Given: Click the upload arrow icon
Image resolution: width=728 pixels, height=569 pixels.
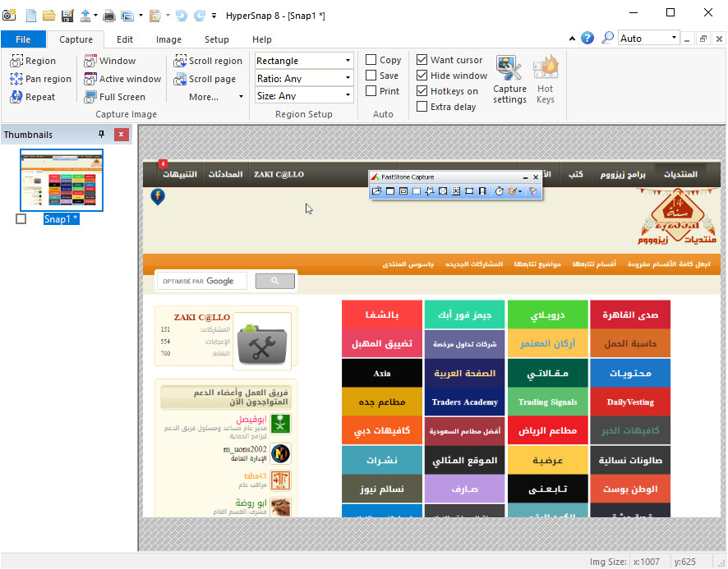Looking at the screenshot, I should click(x=85, y=16).
